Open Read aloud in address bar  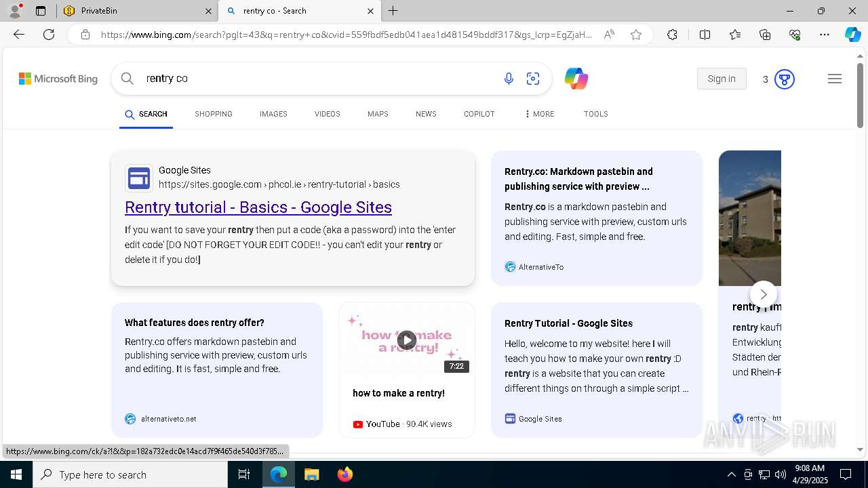pyautogui.click(x=609, y=35)
